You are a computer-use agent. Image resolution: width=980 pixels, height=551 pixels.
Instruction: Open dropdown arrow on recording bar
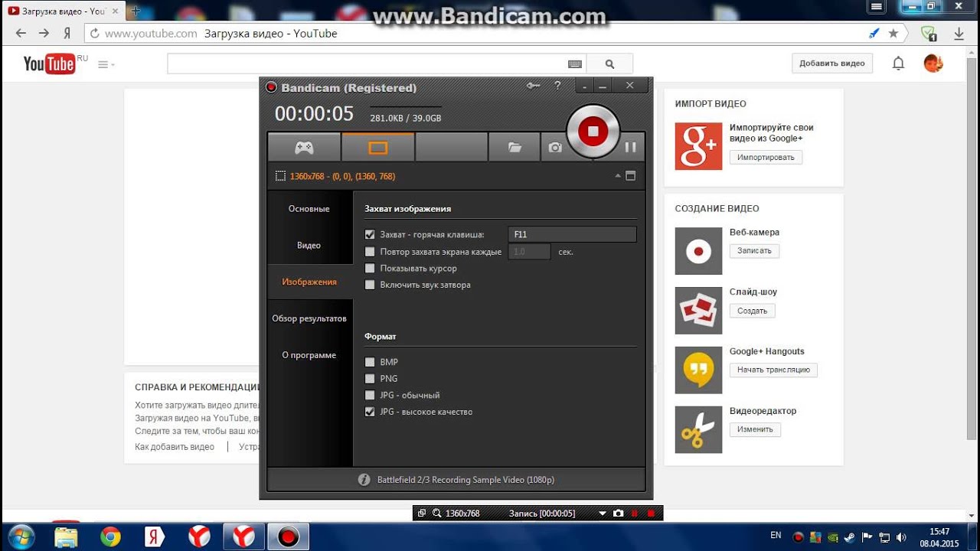(603, 514)
